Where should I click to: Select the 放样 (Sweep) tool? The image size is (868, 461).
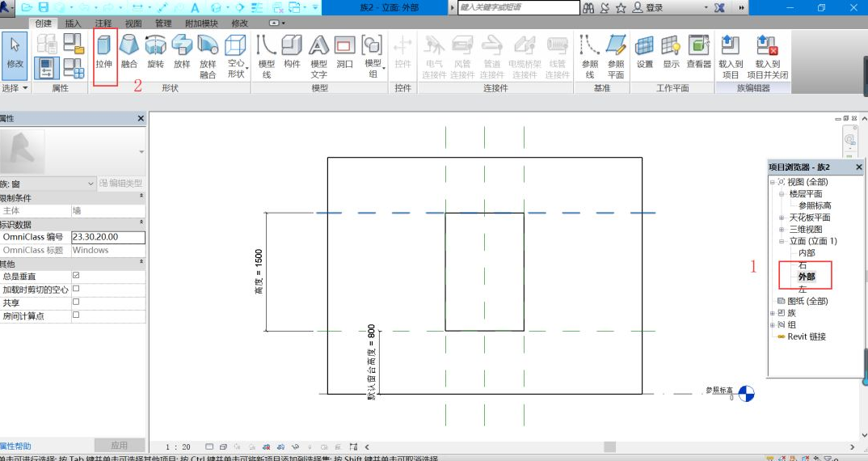pos(182,52)
